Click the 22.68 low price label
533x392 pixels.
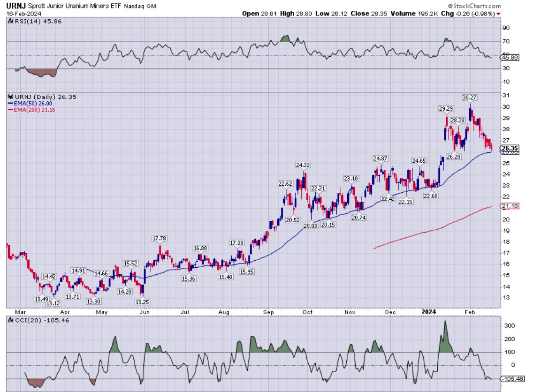(430, 196)
